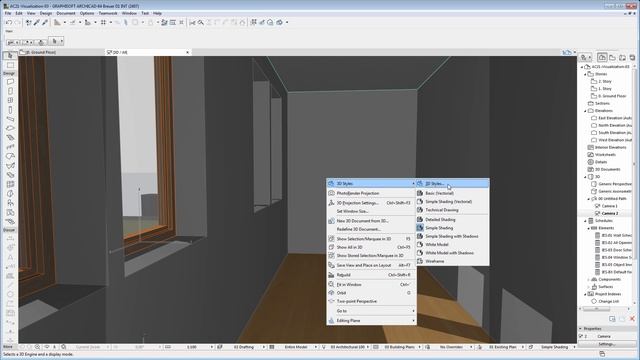
Task: Choose White Model 3D style
Action: click(x=452, y=244)
